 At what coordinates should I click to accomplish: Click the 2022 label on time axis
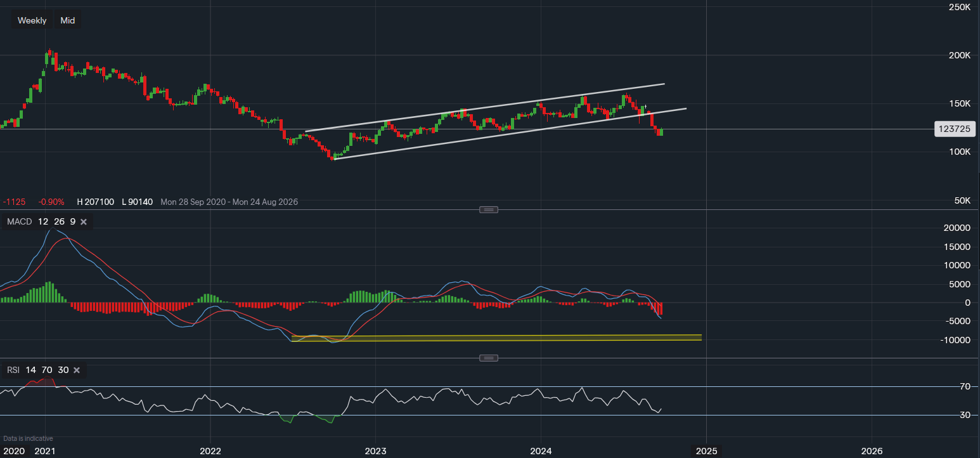point(210,451)
